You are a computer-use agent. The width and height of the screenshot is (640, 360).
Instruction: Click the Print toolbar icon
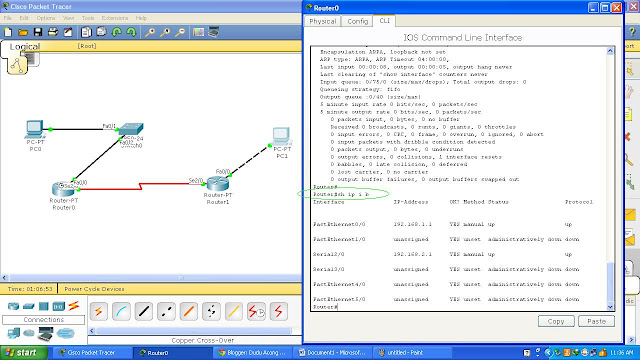click(53, 32)
